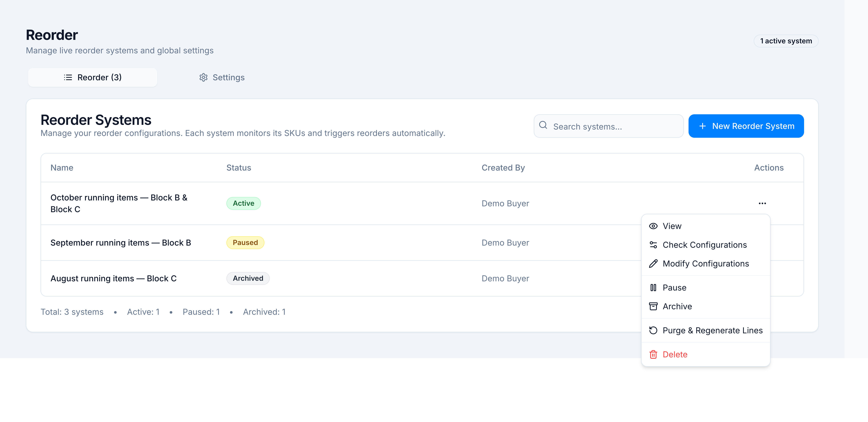Viewport: 868px width, 422px height.
Task: Click the Archived: 1 summary count
Action: coord(264,312)
